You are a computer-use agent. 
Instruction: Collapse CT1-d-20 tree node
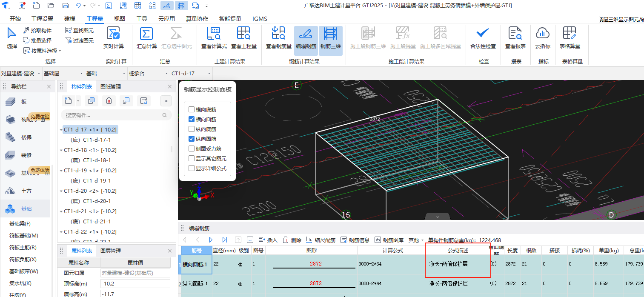61,191
